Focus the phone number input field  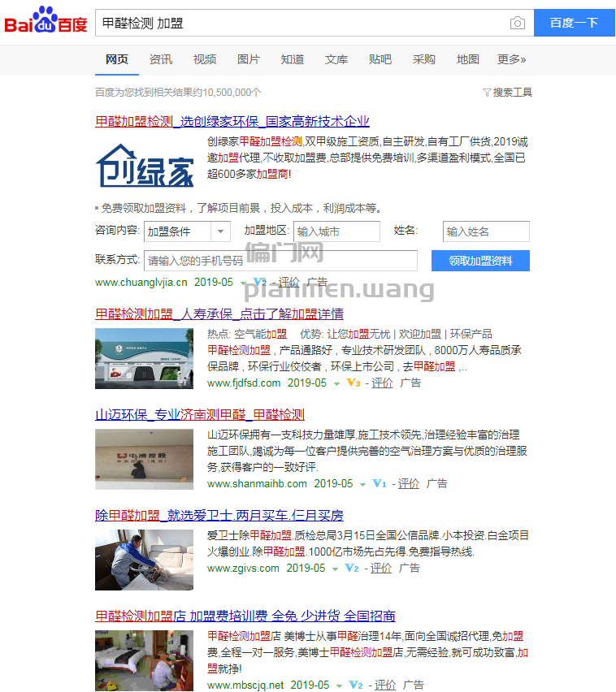click(x=280, y=261)
